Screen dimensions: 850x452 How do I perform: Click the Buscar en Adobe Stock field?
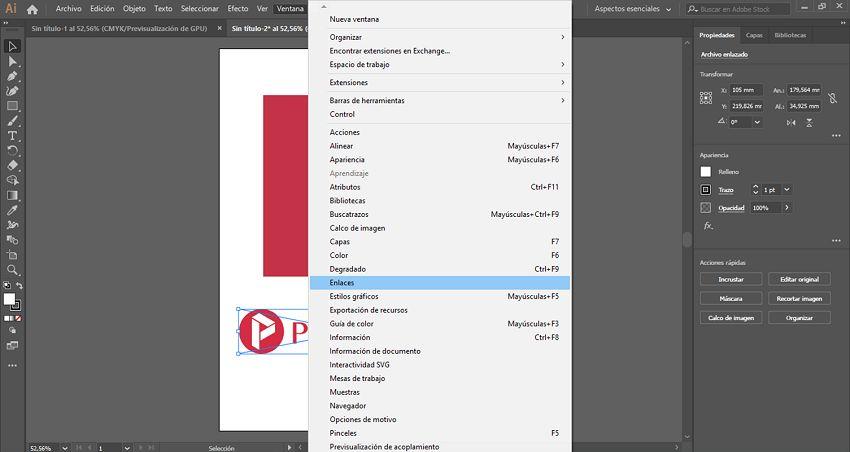point(737,9)
